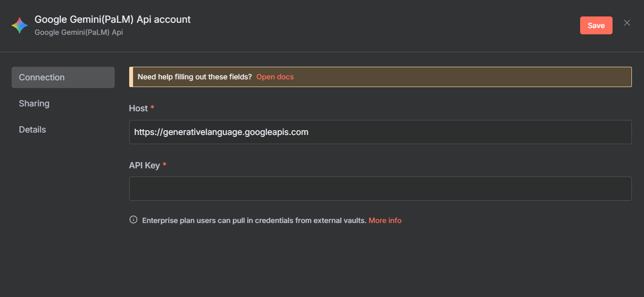This screenshot has height=297, width=644.
Task: Focus the API Key input field
Action: 380,189
